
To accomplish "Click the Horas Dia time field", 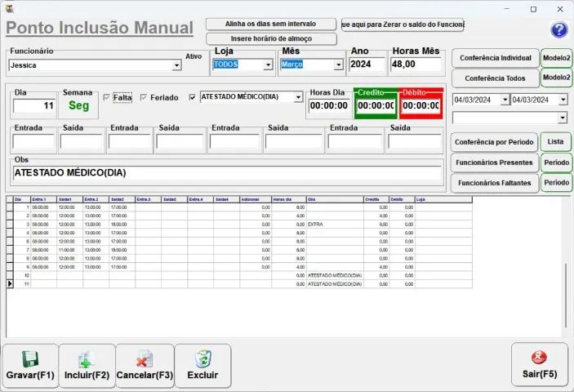I will [x=329, y=106].
